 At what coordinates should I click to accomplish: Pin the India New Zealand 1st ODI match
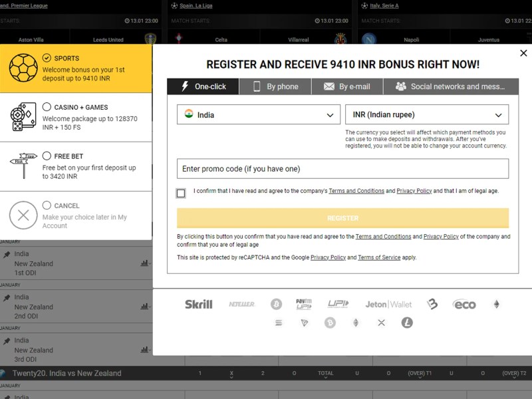click(7, 255)
